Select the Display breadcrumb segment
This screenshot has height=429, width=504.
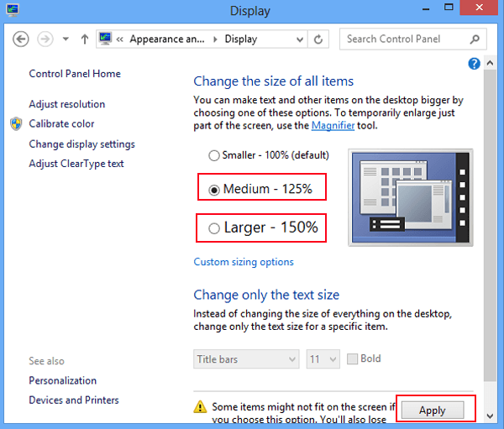click(x=241, y=39)
